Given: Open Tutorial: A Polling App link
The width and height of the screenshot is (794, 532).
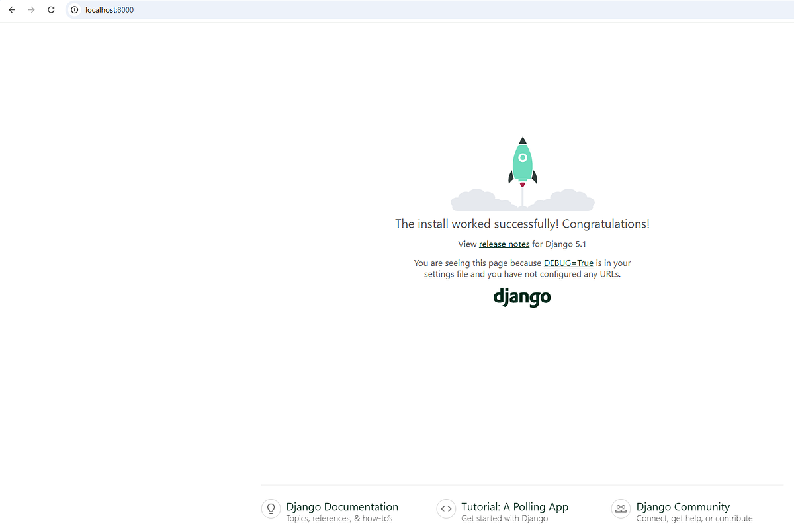Looking at the screenshot, I should (x=515, y=507).
